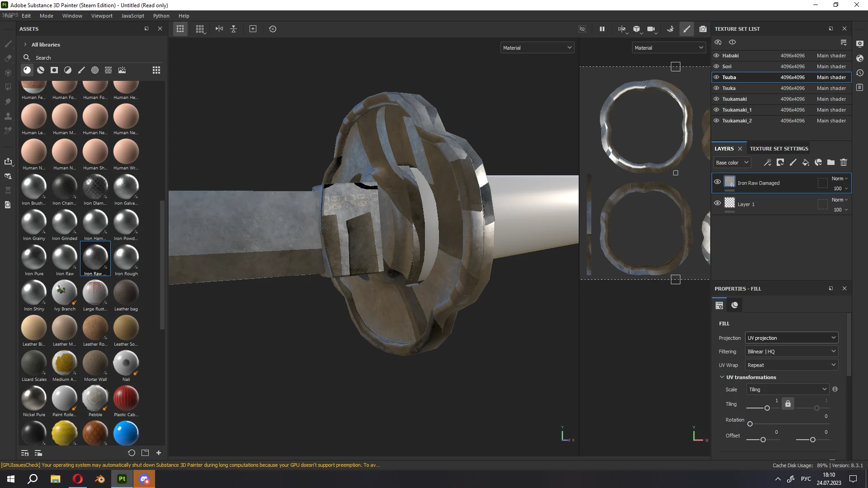Click the camera screenshot icon in viewport toolbar
868x488 pixels.
[x=703, y=29]
